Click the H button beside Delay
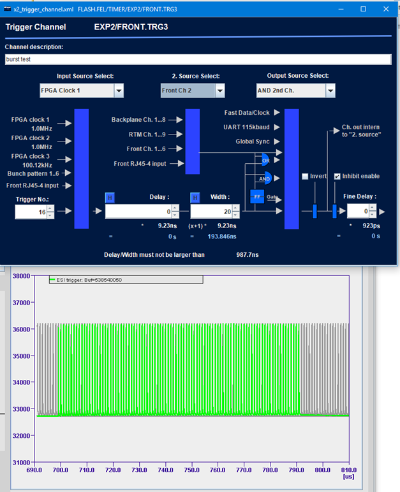The width and height of the screenshot is (400, 492). [x=110, y=198]
